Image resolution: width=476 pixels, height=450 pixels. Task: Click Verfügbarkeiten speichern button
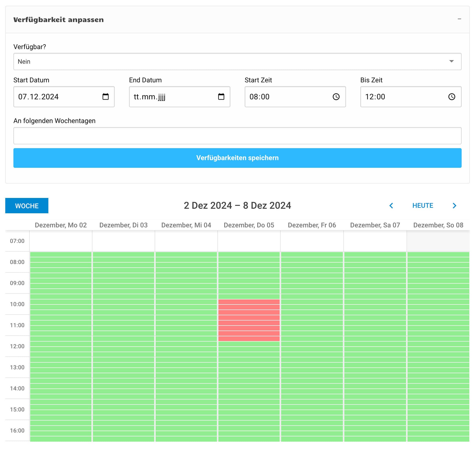pos(237,158)
